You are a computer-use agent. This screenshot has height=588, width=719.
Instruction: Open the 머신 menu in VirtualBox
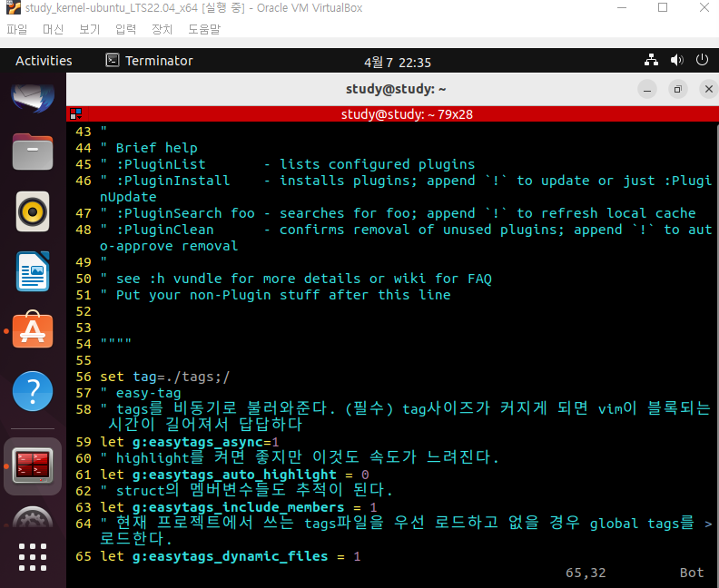point(53,29)
